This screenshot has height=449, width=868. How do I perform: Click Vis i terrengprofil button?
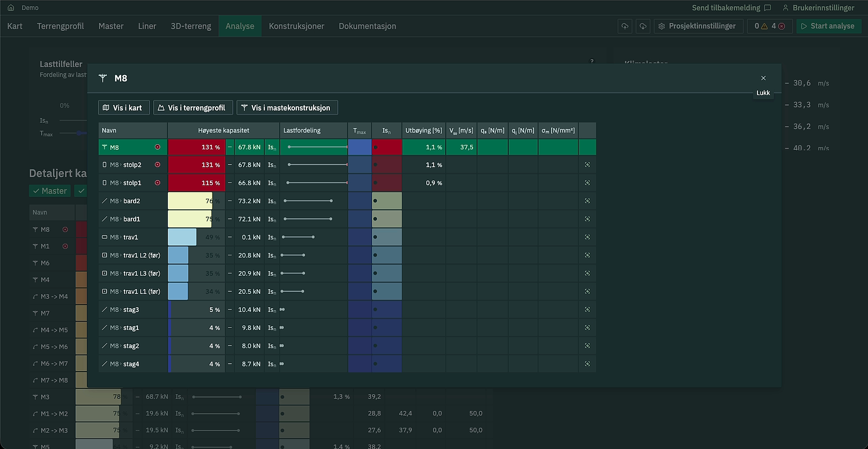coord(193,108)
